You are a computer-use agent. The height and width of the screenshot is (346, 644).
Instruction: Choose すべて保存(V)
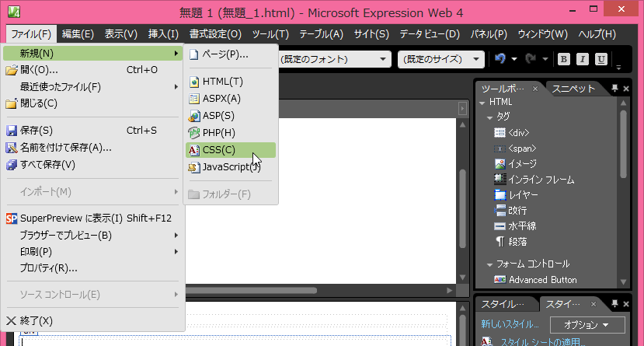pyautogui.click(x=92, y=164)
